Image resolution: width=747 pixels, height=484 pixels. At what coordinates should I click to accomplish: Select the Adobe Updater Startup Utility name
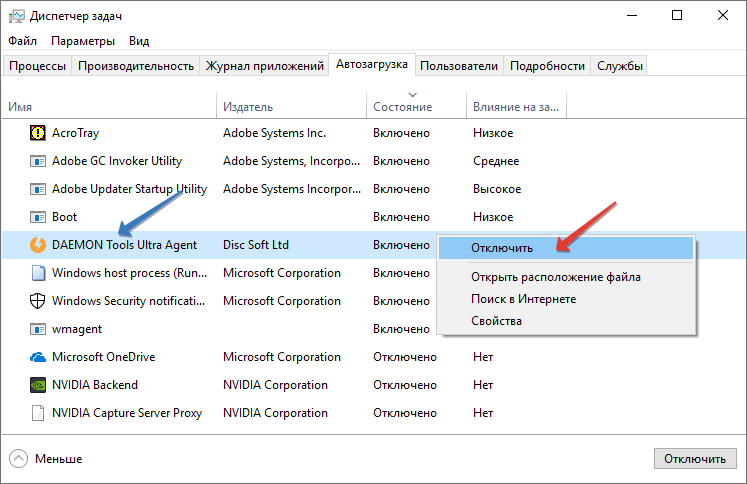129,189
